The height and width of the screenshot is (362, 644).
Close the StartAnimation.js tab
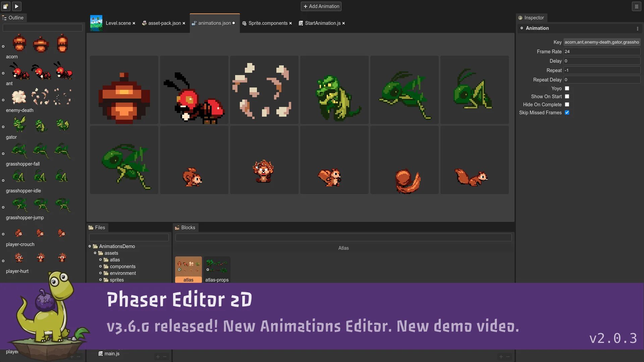[343, 23]
